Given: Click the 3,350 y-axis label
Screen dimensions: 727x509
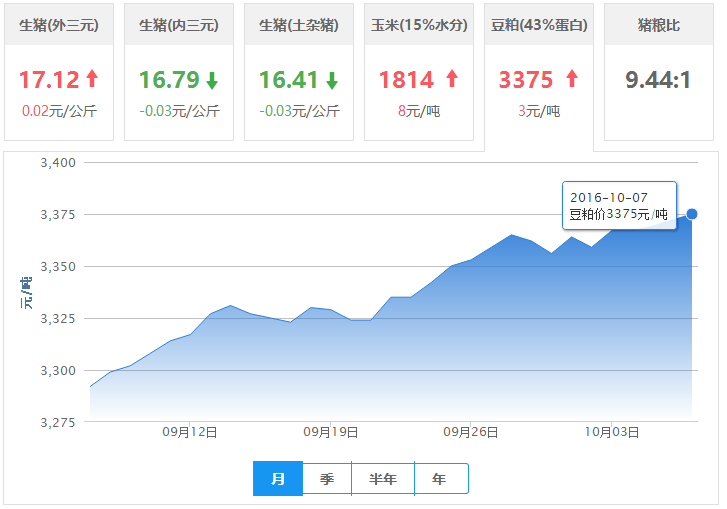Looking at the screenshot, I should (58, 267).
